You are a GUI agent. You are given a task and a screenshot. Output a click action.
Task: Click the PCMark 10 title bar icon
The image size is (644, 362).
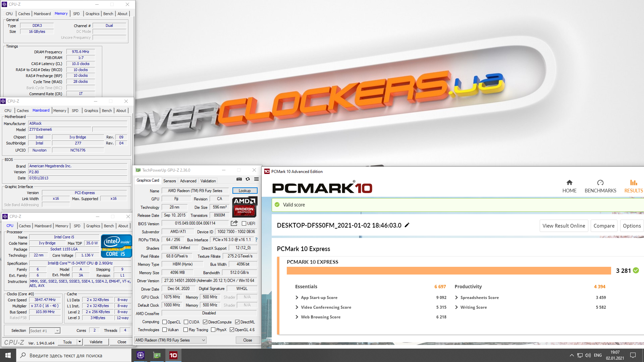point(267,171)
